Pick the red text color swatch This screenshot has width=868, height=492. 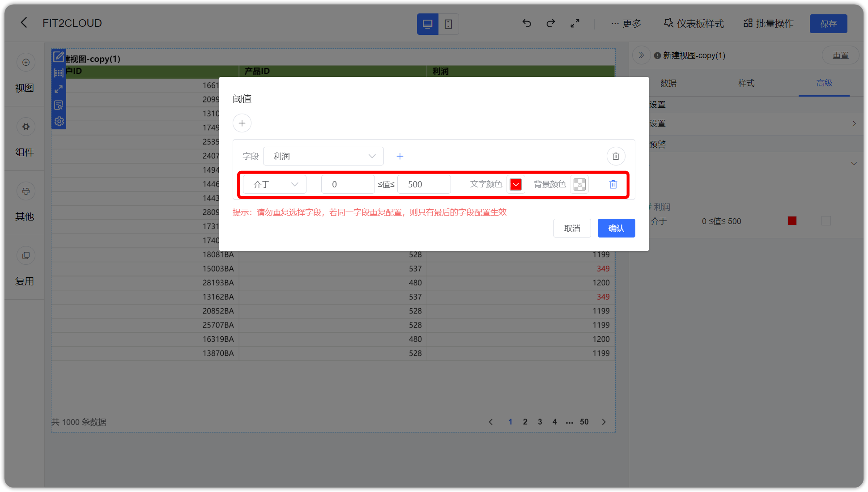point(516,184)
